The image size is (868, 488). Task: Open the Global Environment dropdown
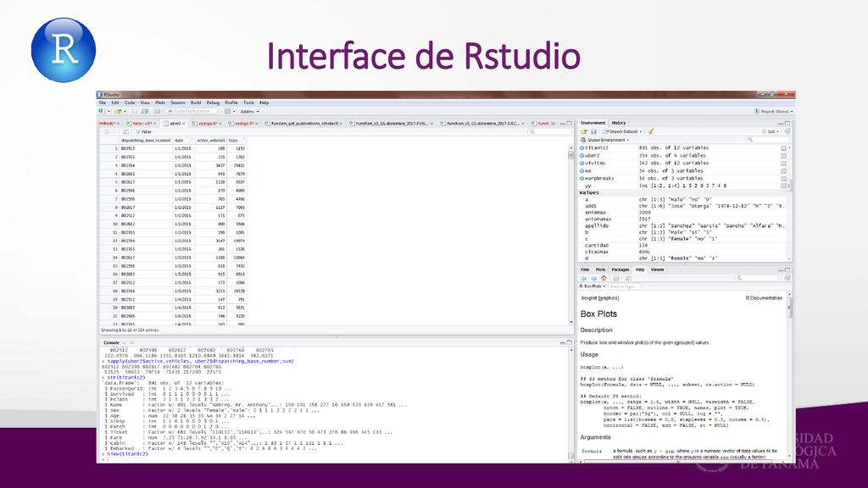pos(605,140)
